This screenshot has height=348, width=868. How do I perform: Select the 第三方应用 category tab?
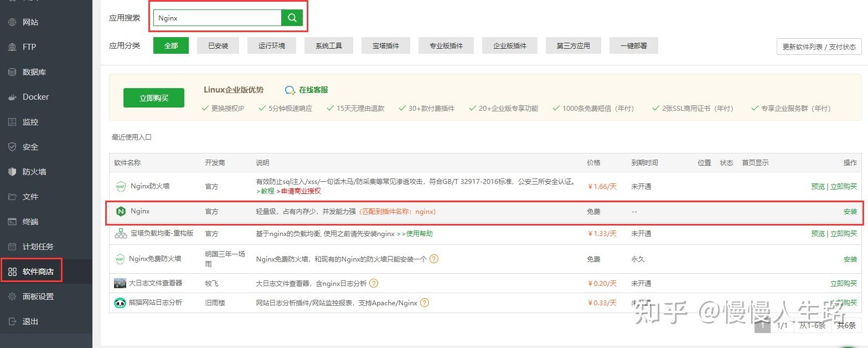(573, 45)
